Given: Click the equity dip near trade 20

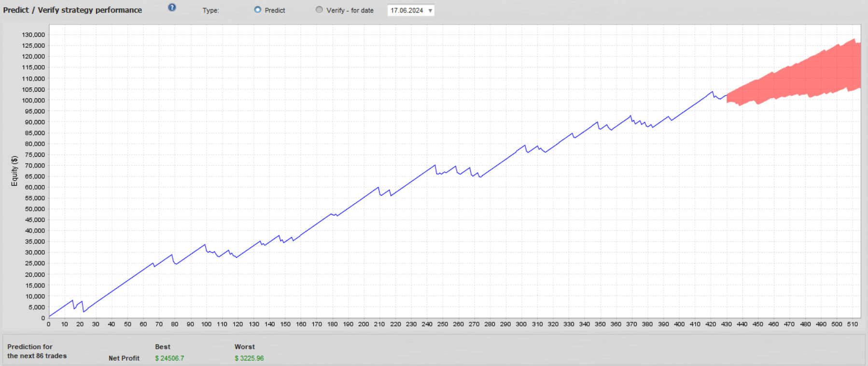Looking at the screenshot, I should (84, 312).
